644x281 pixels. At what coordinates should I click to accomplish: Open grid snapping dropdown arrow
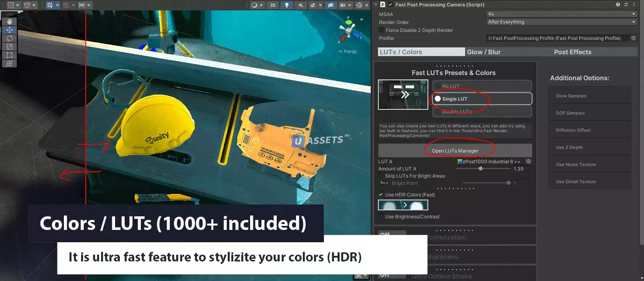pyautogui.click(x=57, y=5)
